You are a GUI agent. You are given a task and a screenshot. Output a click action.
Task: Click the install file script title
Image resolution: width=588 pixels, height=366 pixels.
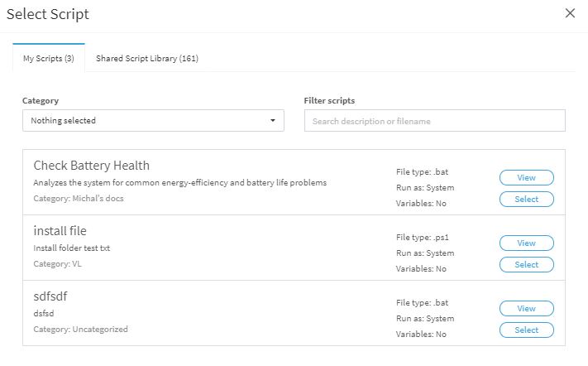pyautogui.click(x=60, y=230)
